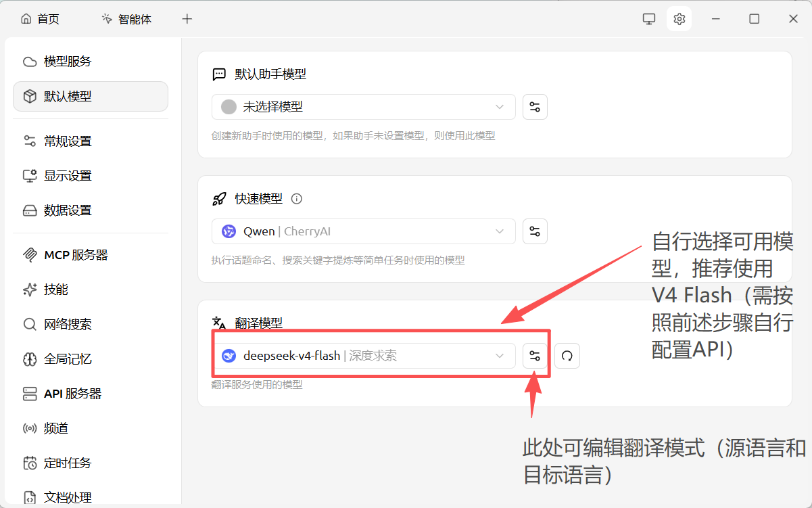Open the 默认助手模型 dropdown
The width and height of the screenshot is (812, 508).
[x=364, y=107]
